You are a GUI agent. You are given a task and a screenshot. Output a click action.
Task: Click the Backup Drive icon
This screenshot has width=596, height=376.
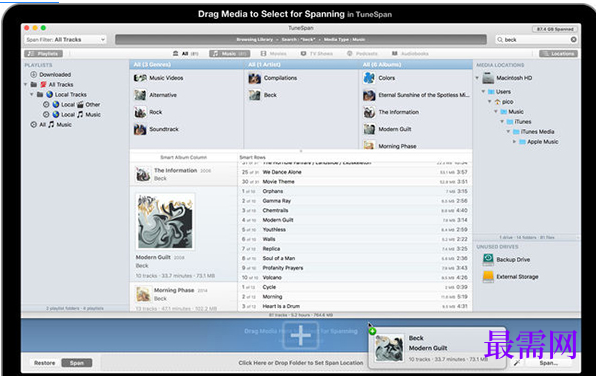pyautogui.click(x=488, y=260)
